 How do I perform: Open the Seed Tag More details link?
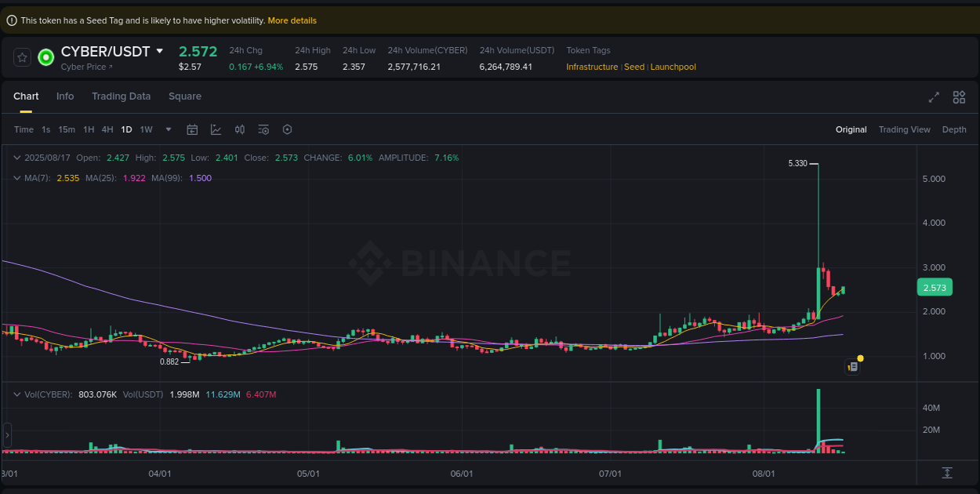(292, 20)
